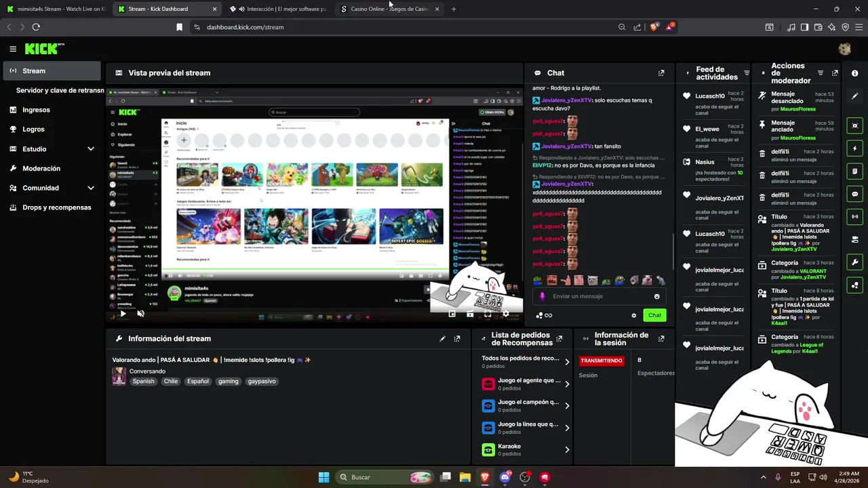
Task: Reload the page
Action: click(x=36, y=27)
